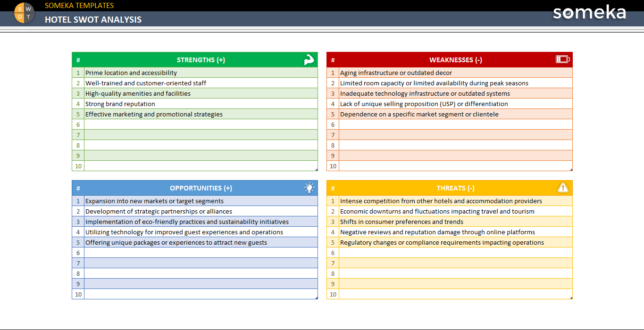Click the muscle arm icon in Strengths header

(309, 60)
